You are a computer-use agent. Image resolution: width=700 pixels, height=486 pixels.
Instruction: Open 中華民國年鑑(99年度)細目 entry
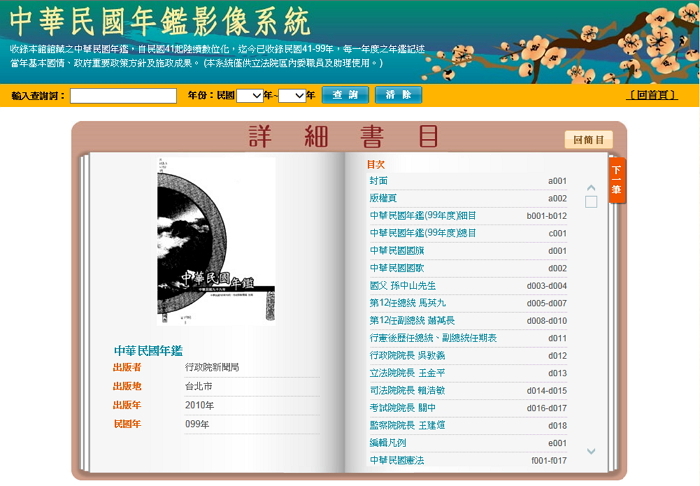(x=423, y=216)
